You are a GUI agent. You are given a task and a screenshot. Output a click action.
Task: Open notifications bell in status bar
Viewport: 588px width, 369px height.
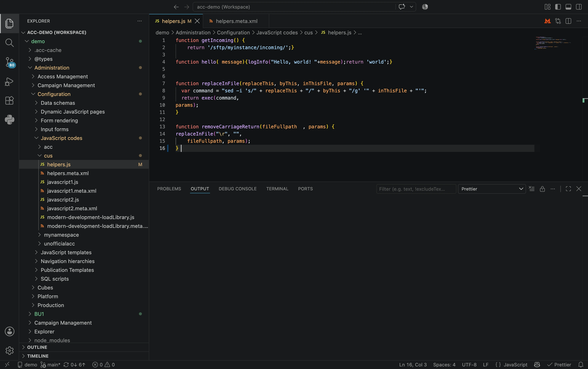[x=581, y=365]
